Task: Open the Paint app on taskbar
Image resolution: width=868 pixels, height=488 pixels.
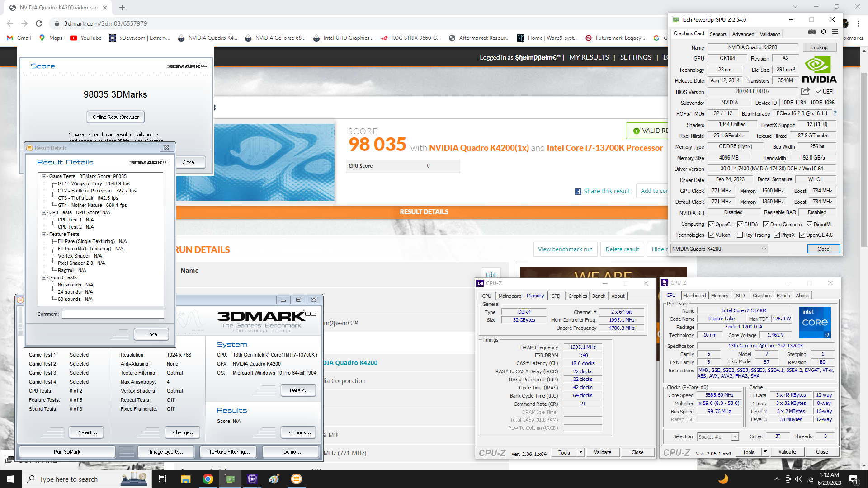Action: point(274,479)
